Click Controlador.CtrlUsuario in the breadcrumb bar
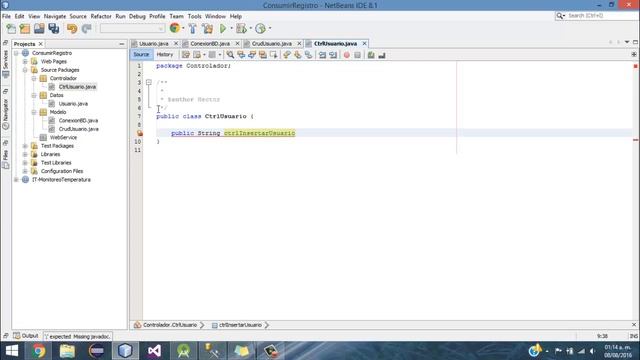The height and width of the screenshot is (360, 640). click(170, 325)
